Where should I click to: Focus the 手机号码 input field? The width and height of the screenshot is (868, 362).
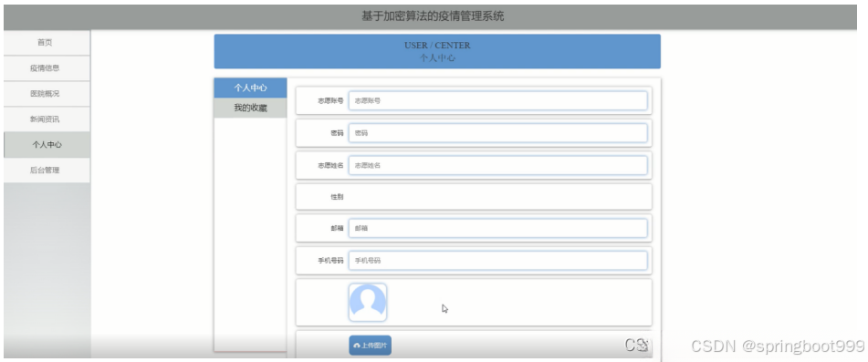coord(497,260)
